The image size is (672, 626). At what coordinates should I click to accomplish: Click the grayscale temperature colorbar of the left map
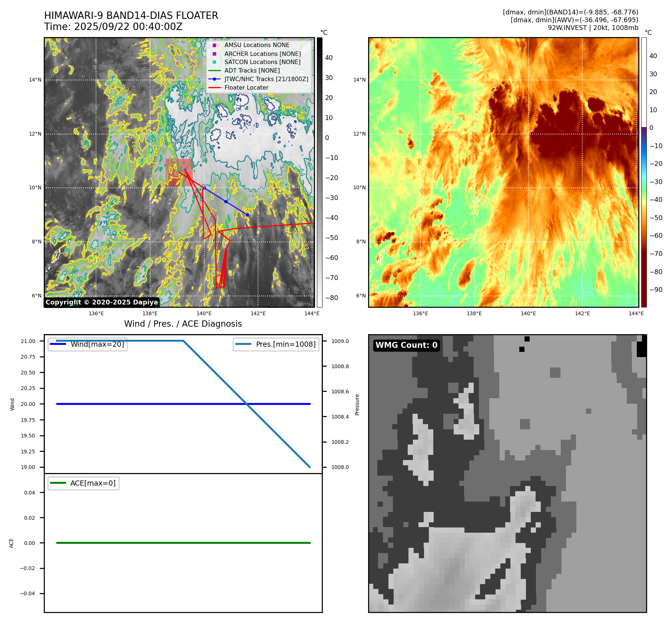(x=320, y=172)
